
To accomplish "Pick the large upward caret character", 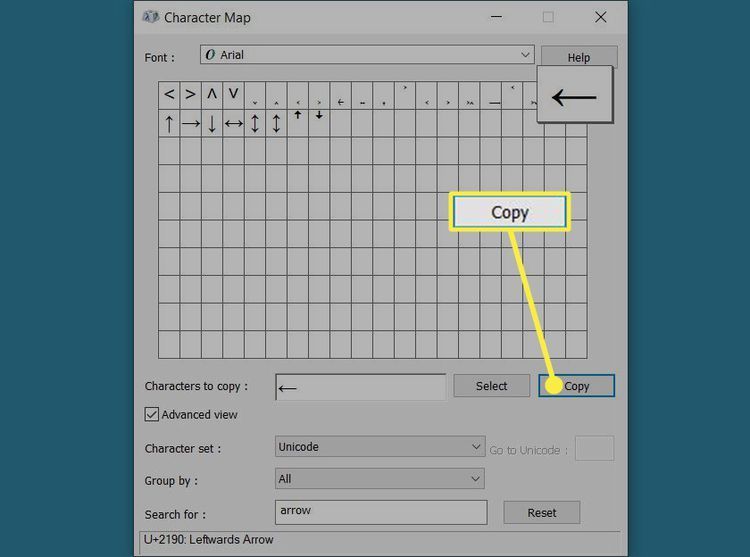I will [x=212, y=94].
